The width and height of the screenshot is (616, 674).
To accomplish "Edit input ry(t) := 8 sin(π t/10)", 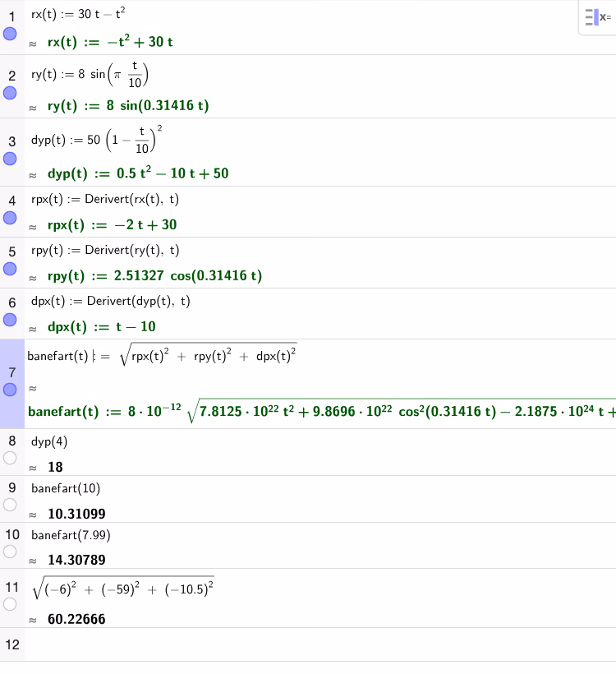I will [x=90, y=74].
